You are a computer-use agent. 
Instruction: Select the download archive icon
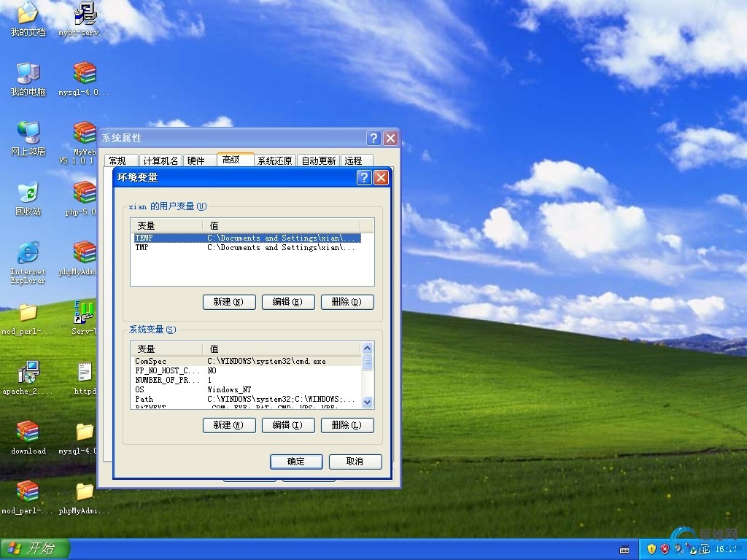pyautogui.click(x=28, y=437)
